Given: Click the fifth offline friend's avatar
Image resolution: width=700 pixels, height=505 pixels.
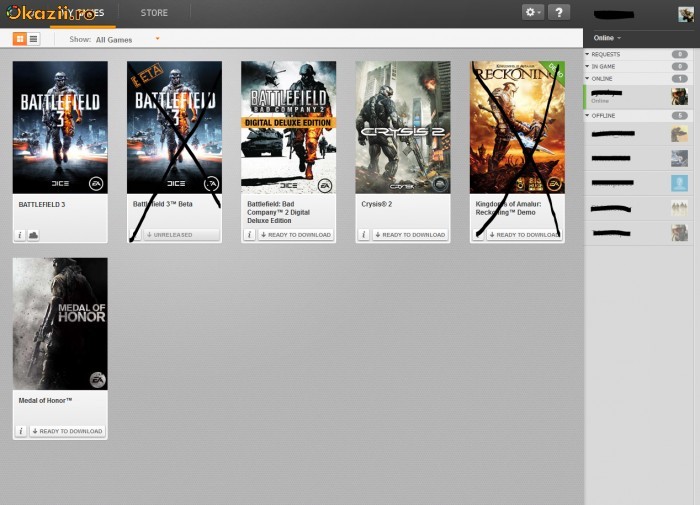Looking at the screenshot, I should 679,233.
